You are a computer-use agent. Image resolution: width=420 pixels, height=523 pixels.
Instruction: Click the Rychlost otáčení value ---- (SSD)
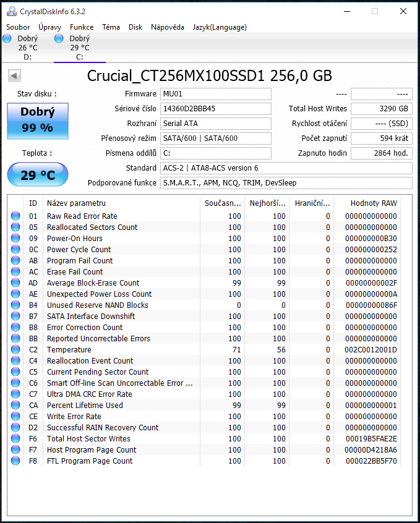pos(382,124)
